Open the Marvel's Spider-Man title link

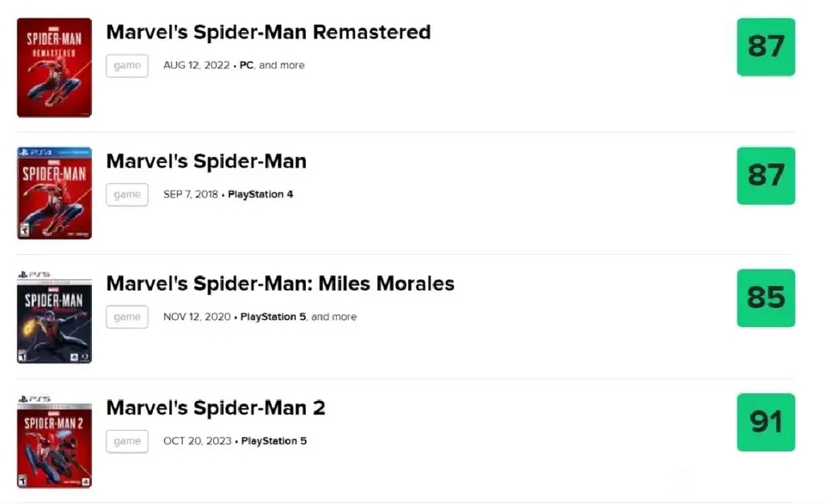[206, 161]
